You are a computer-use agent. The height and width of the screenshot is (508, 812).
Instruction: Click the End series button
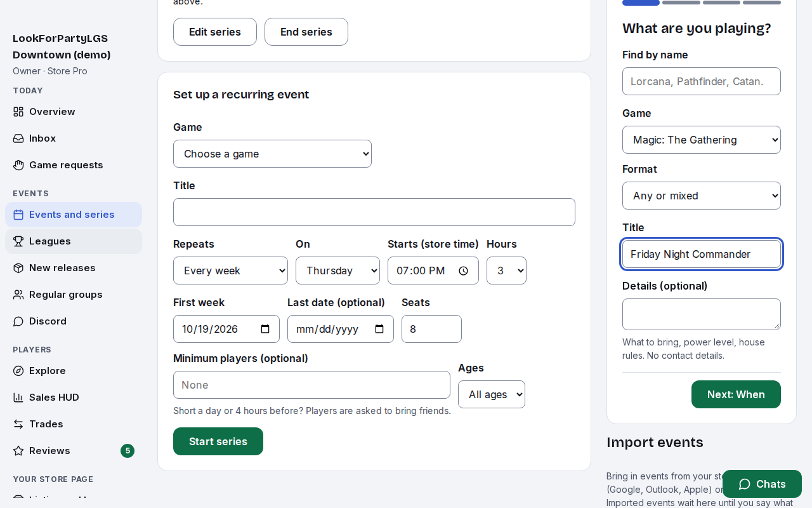[x=306, y=32]
